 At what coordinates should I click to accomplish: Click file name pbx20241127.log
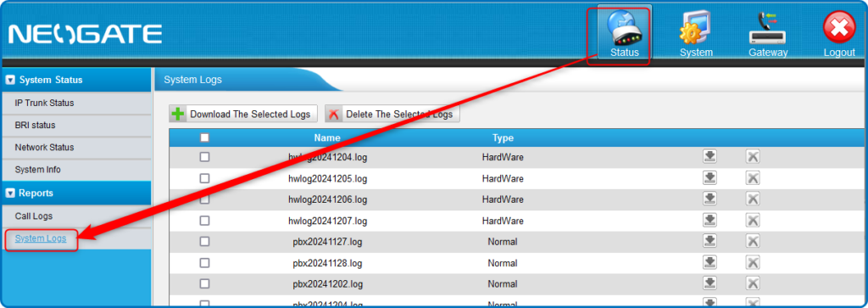pyautogui.click(x=328, y=242)
